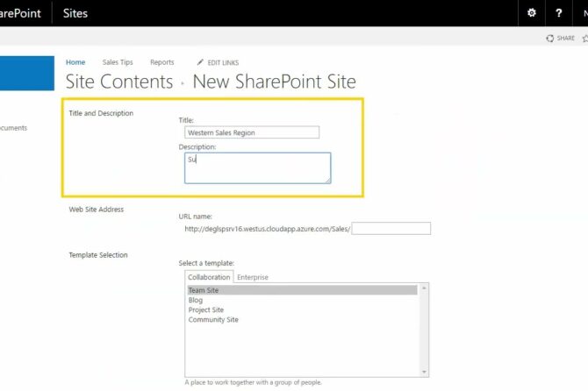The image size is (588, 391).
Task: Click the URL name input box
Action: (391, 229)
